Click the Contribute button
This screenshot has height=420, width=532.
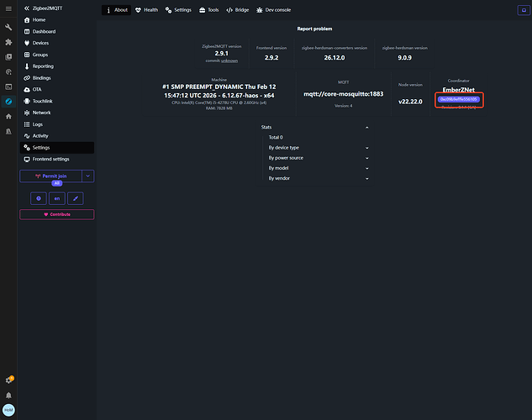(56, 214)
